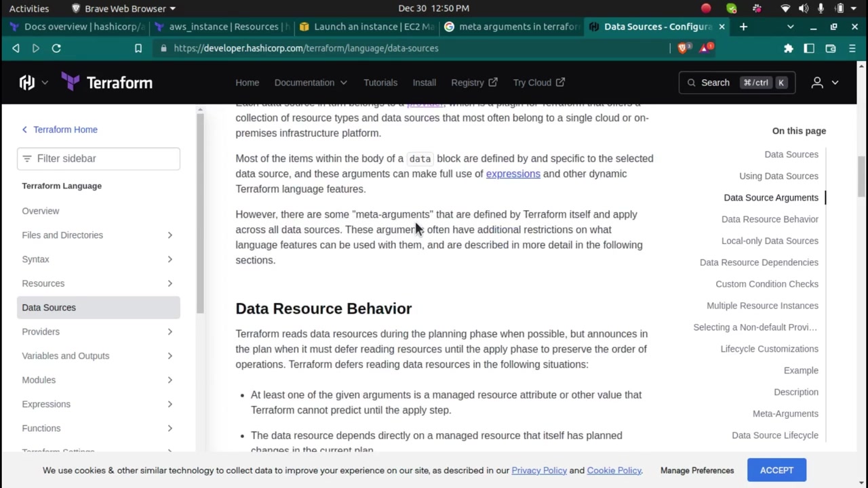The height and width of the screenshot is (488, 868).
Task: Expand Expressions sidebar section
Action: 170,404
